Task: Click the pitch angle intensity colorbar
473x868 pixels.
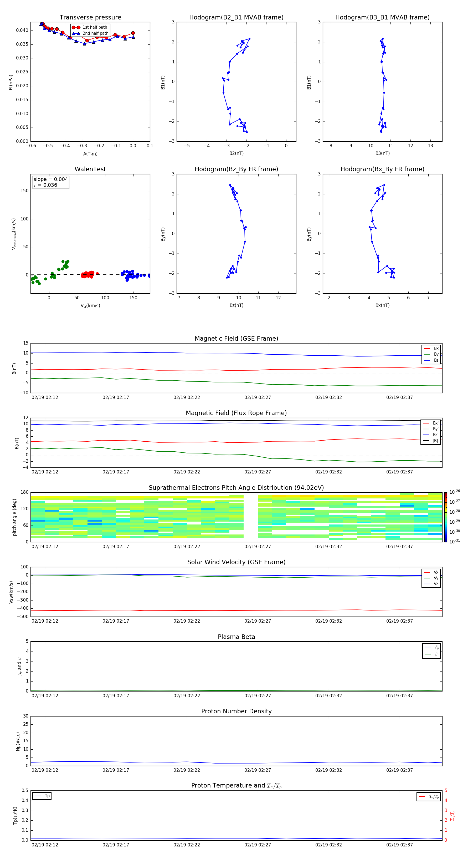Action: pos(446,517)
